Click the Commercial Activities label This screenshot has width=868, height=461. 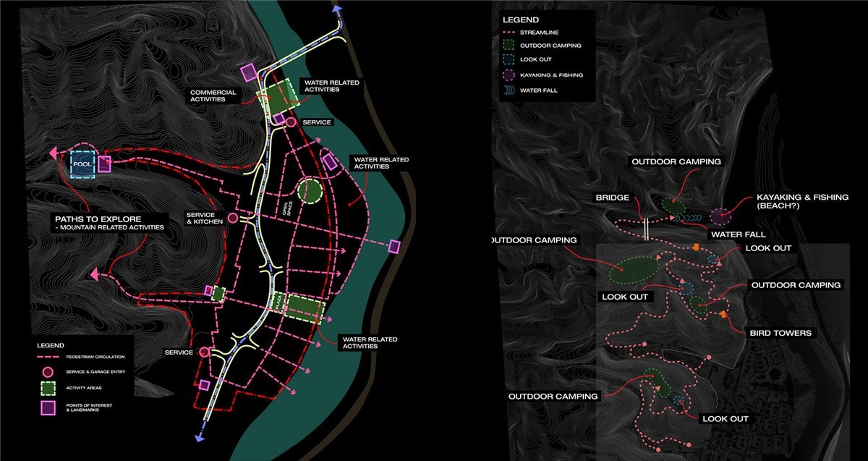(x=213, y=96)
